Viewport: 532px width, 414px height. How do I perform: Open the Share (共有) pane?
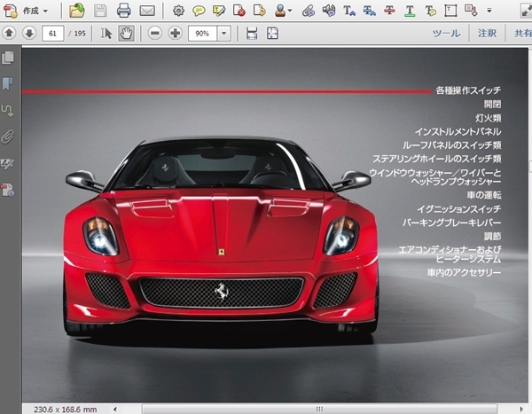[x=523, y=34]
